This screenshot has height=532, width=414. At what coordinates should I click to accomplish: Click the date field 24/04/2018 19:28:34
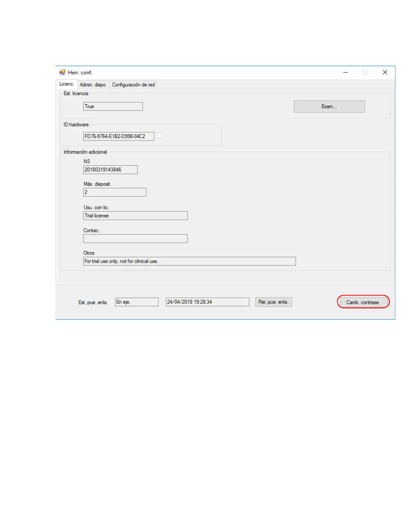point(207,302)
